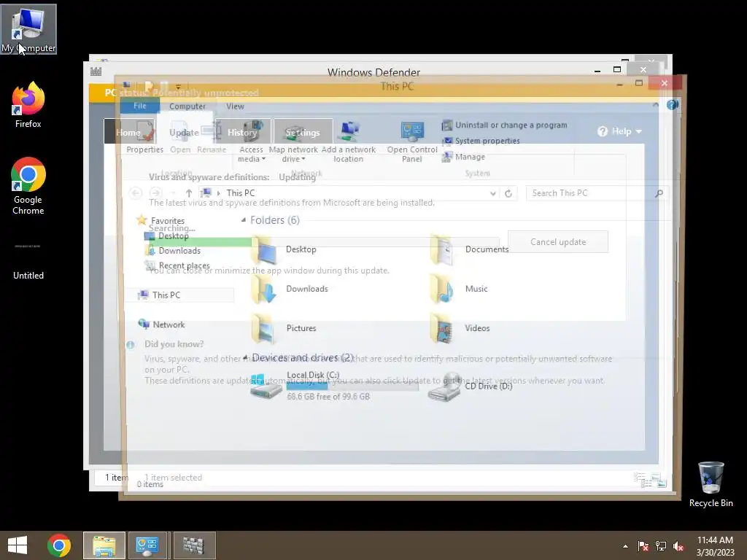Collapse the Folders (6) group

tap(244, 220)
